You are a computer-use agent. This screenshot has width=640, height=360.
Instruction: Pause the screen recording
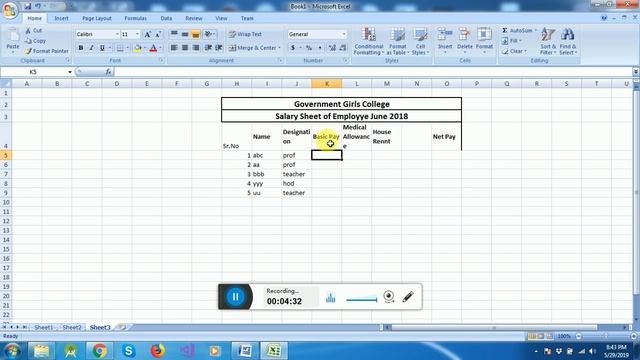(x=236, y=297)
